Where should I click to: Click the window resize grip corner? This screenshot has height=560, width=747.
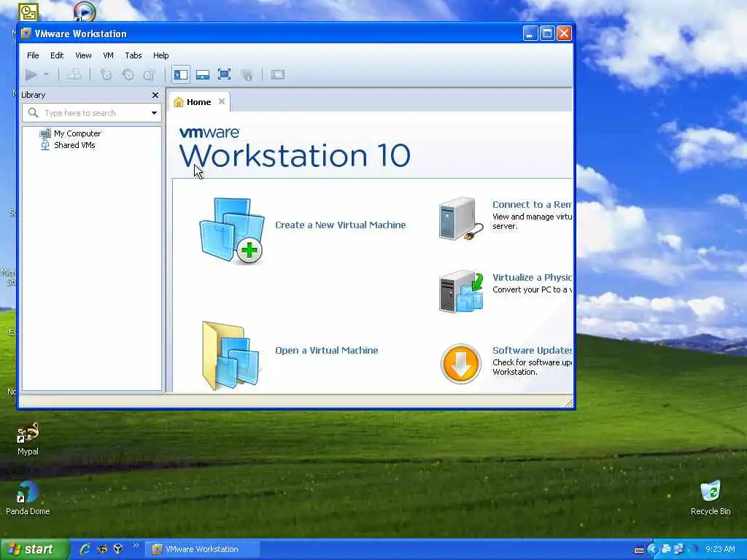point(569,402)
